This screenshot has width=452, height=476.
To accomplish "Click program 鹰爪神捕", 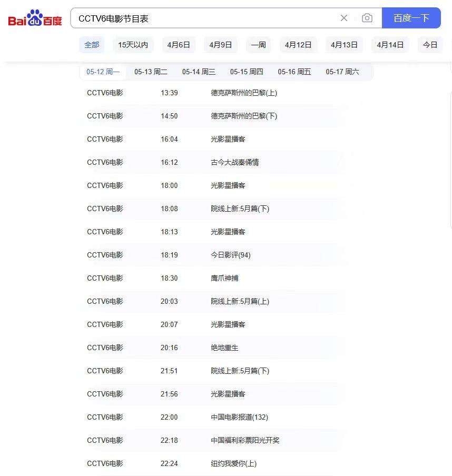I will click(x=224, y=279).
